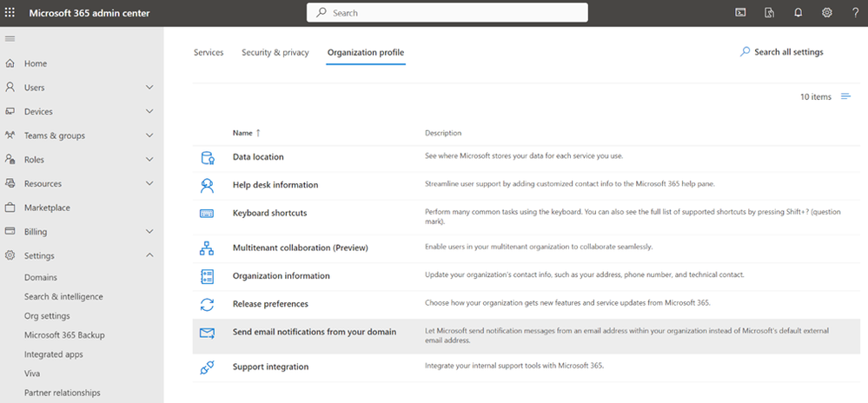Open Multitenant collaboration (Preview) setting
The width and height of the screenshot is (868, 403).
coord(300,248)
